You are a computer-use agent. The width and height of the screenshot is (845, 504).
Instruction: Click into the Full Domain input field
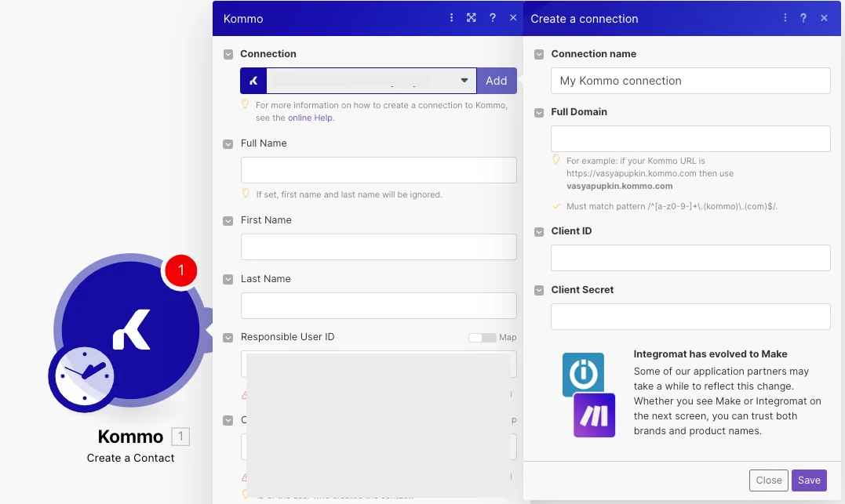click(x=690, y=139)
